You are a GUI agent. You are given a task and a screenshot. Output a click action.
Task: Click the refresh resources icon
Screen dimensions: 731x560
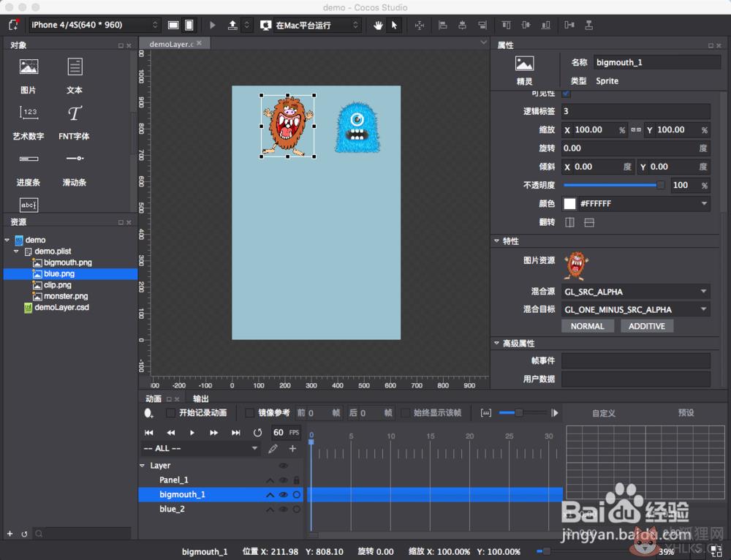click(24, 534)
